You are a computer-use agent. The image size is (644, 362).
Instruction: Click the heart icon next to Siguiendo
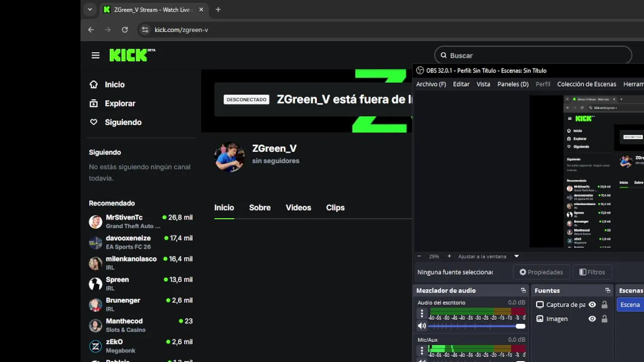tap(94, 122)
